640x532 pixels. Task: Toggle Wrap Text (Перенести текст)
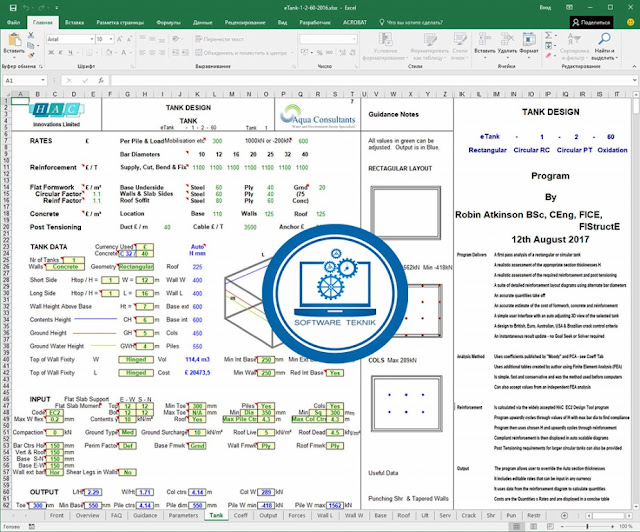click(x=219, y=39)
